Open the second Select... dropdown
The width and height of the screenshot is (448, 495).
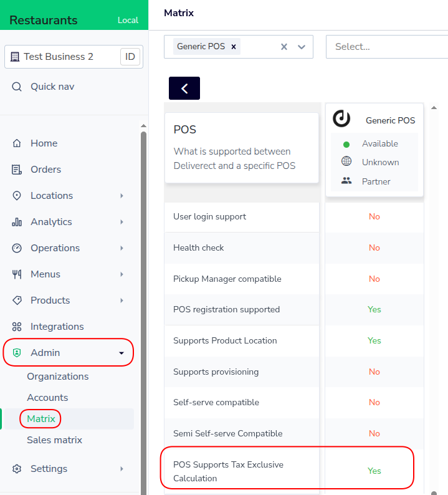click(387, 47)
